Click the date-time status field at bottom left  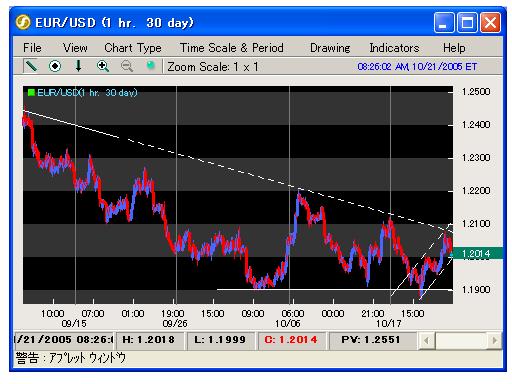64,340
